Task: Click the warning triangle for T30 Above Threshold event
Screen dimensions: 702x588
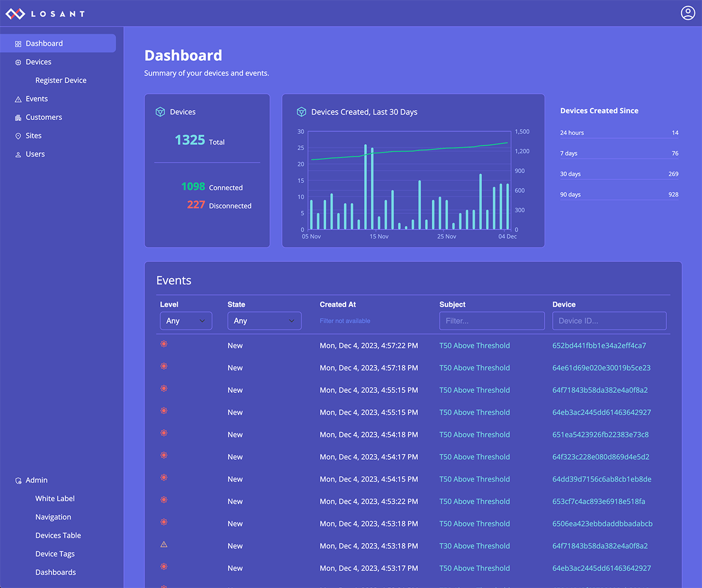Action: click(163, 544)
